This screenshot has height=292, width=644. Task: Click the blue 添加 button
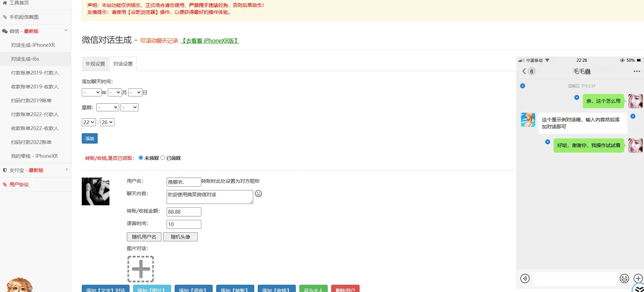coord(90,138)
